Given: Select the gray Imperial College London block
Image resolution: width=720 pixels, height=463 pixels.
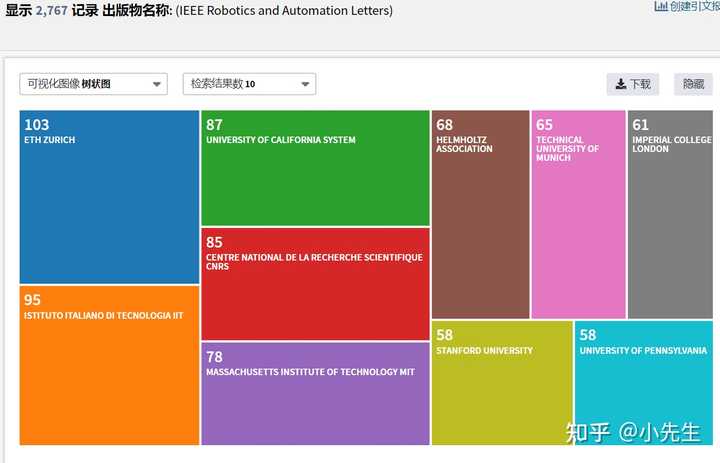Looking at the screenshot, I should coord(670,215).
